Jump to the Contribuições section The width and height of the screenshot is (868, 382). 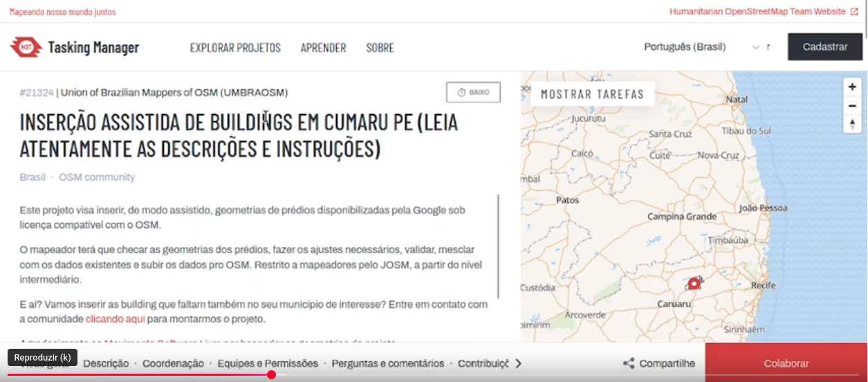(483, 363)
